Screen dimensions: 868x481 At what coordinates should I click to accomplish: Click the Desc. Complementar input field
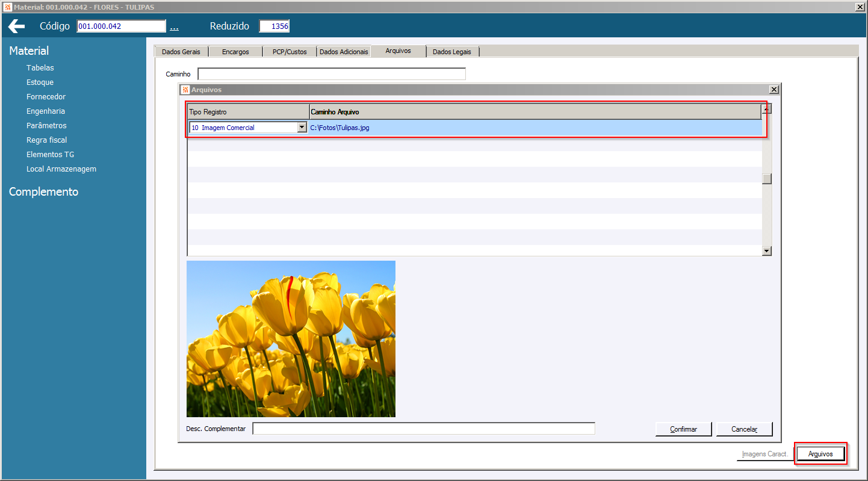coord(424,429)
